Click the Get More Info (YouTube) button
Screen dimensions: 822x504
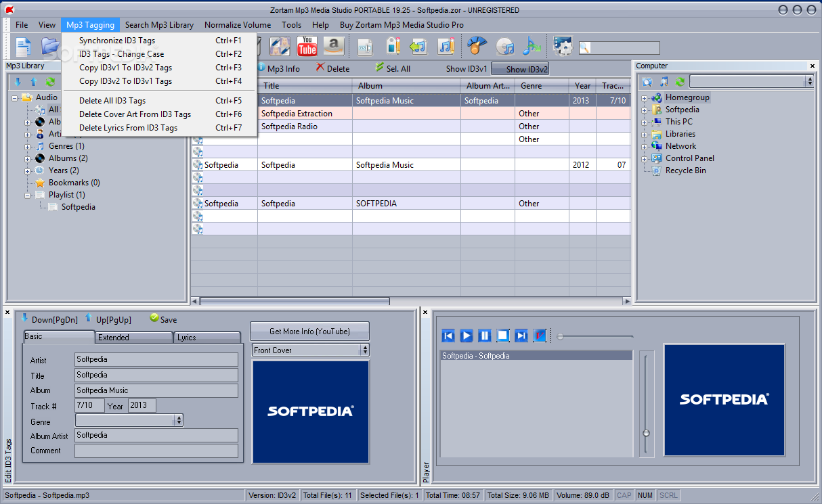pos(309,331)
